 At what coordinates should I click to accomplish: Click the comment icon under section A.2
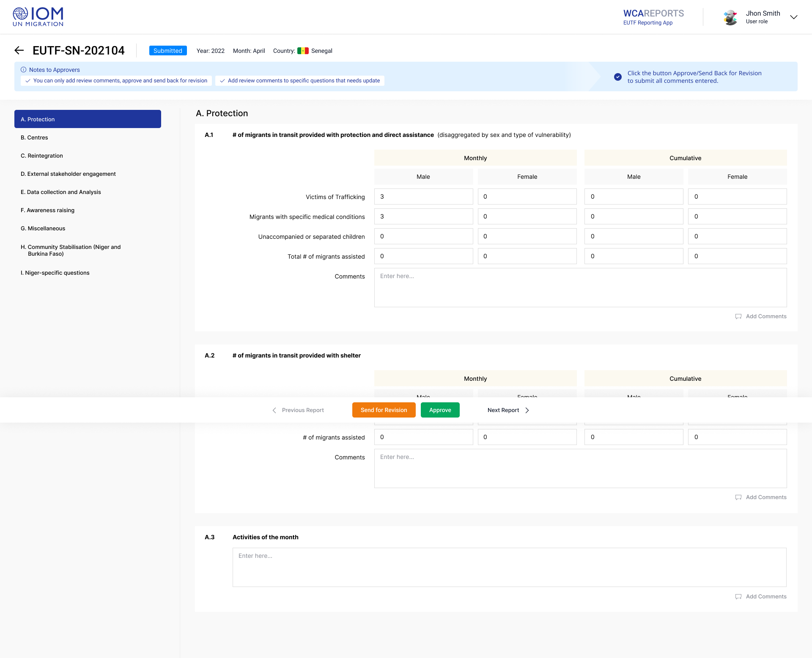pos(738,497)
